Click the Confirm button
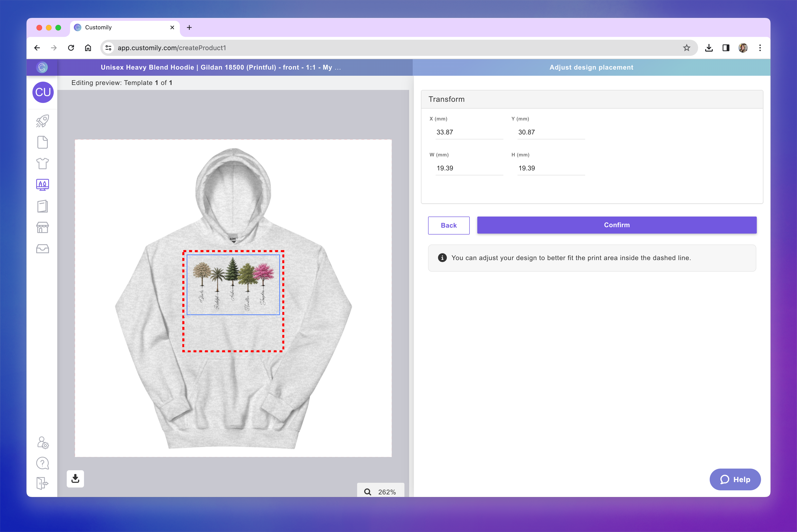 pos(616,225)
